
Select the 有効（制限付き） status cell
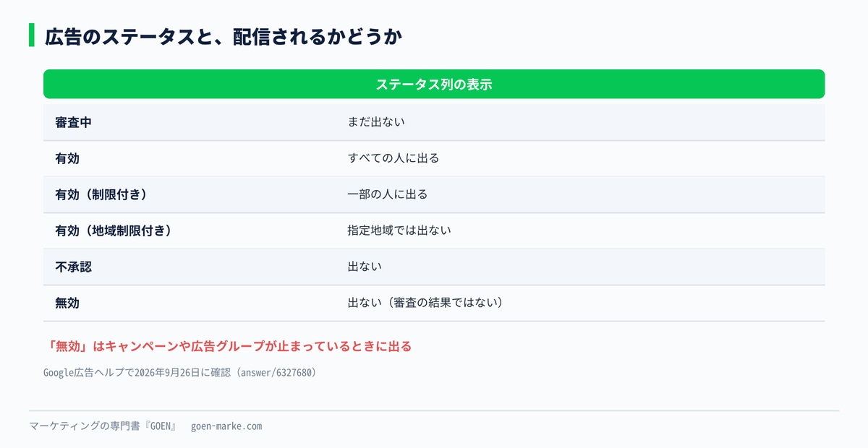tap(102, 194)
